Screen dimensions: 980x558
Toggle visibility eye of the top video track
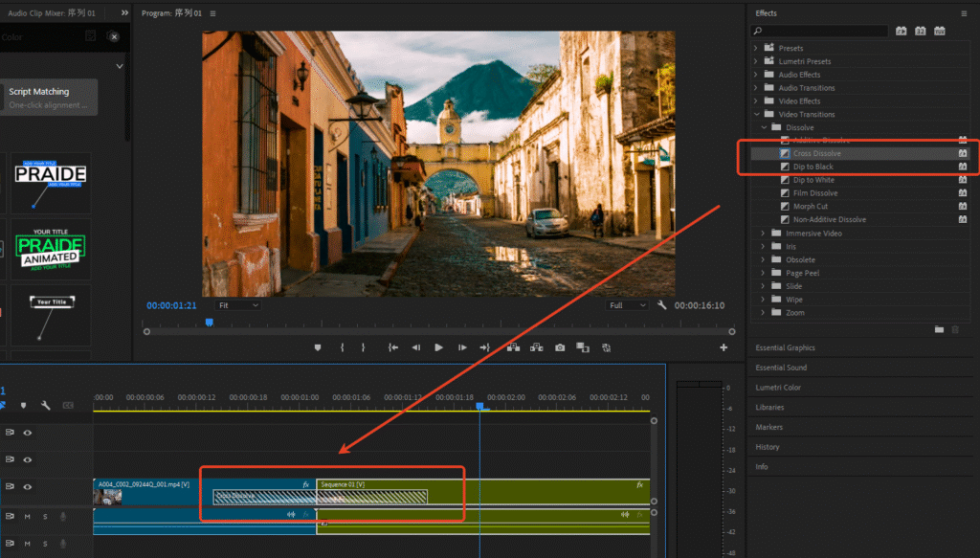coord(28,433)
